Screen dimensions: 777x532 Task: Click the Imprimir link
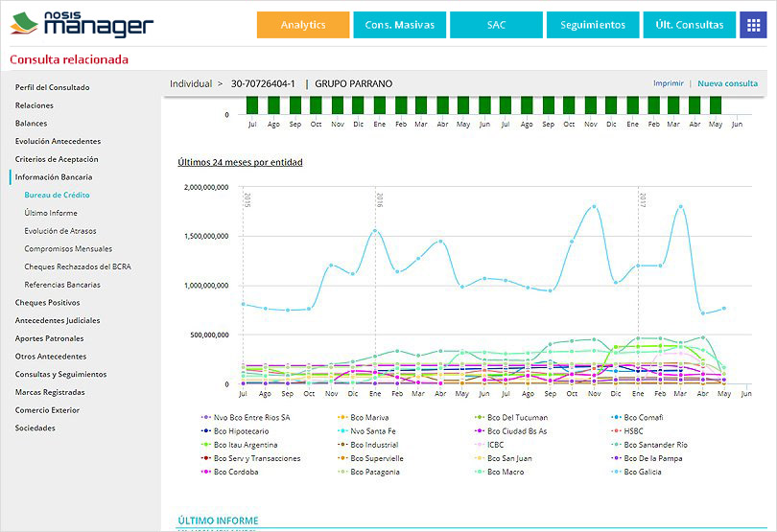point(668,83)
